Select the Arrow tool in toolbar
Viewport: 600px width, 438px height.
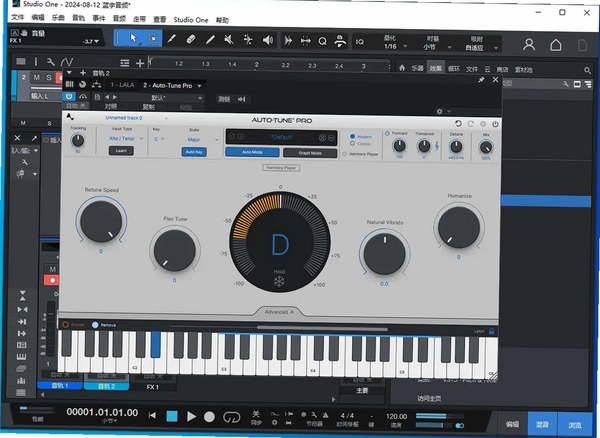pyautogui.click(x=134, y=38)
